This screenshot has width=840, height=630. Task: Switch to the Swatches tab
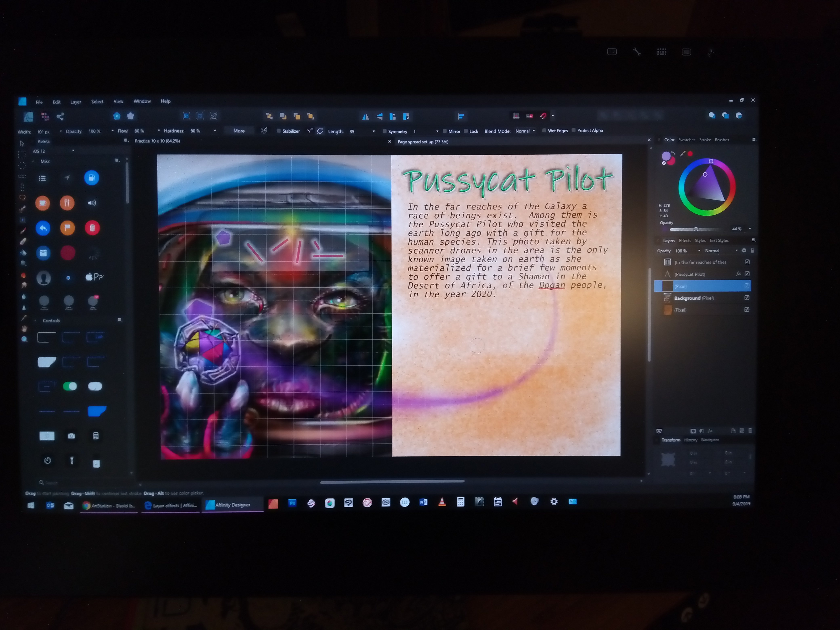687,140
